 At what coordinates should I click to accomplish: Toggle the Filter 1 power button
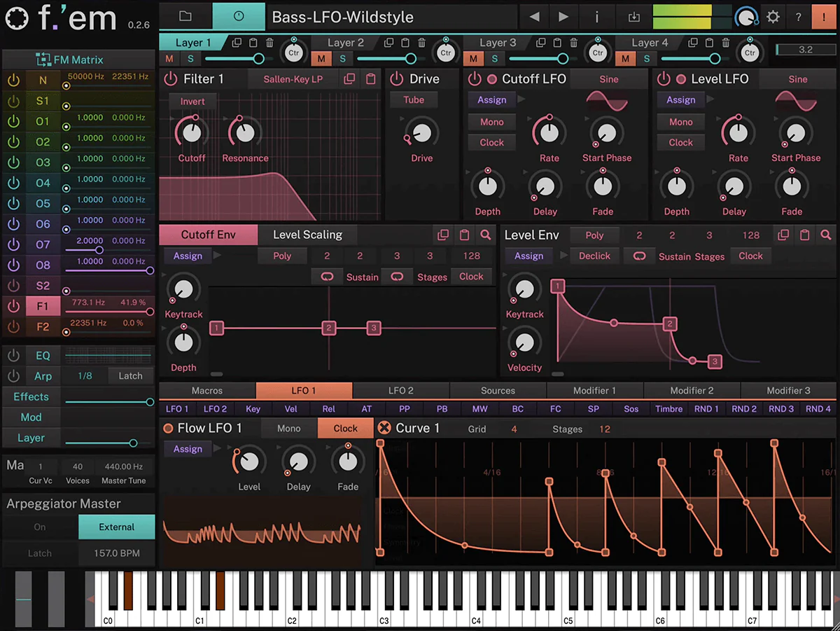coord(171,79)
